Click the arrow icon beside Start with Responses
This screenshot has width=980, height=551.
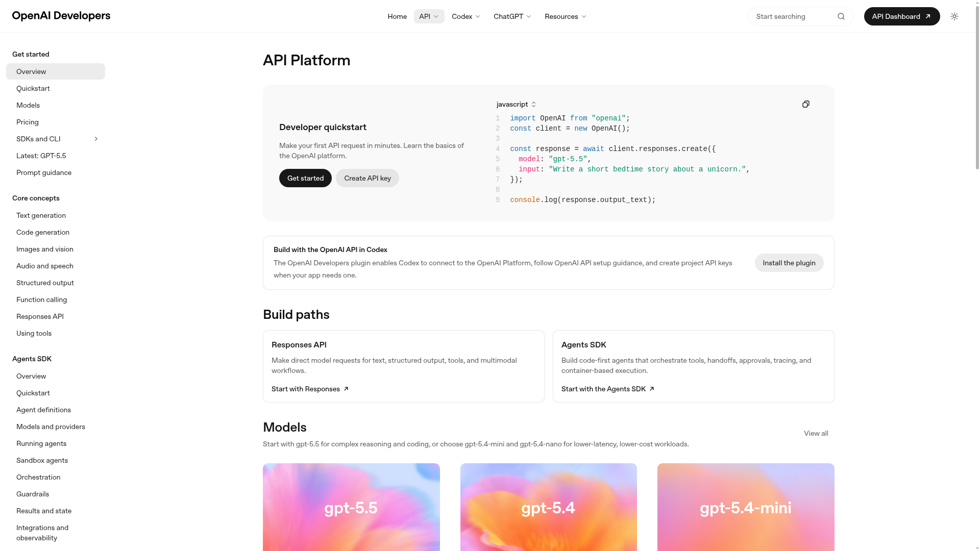click(346, 389)
